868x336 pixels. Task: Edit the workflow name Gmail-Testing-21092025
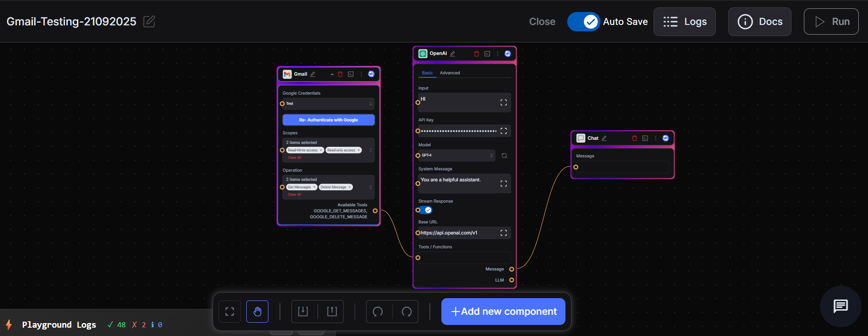point(149,22)
